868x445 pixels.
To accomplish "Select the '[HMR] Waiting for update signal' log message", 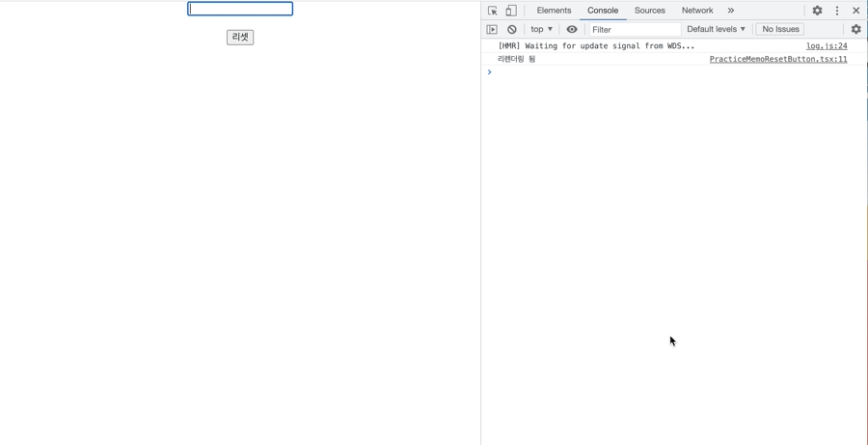I will pos(596,46).
